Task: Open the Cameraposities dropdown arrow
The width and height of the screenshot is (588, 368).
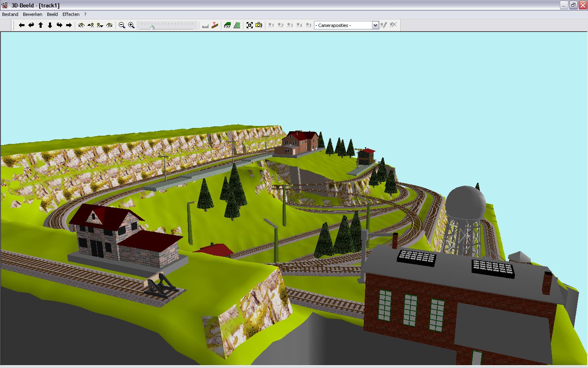Action: point(375,25)
